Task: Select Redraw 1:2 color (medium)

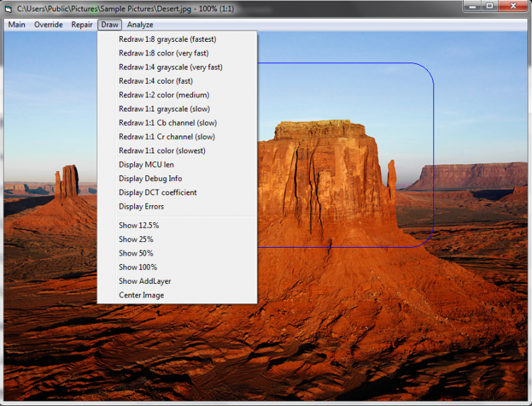Action: tap(177, 95)
